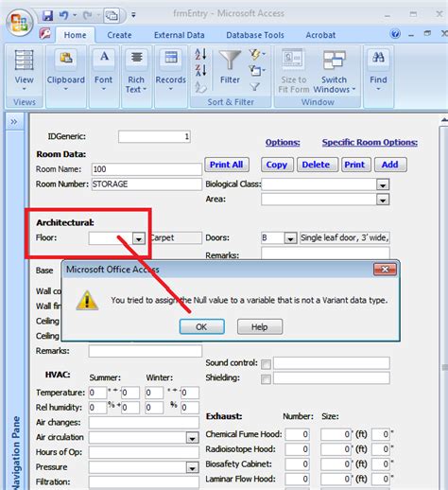This screenshot has height=490, width=448.
Task: Sort ascending A to Z
Action: [200, 54]
